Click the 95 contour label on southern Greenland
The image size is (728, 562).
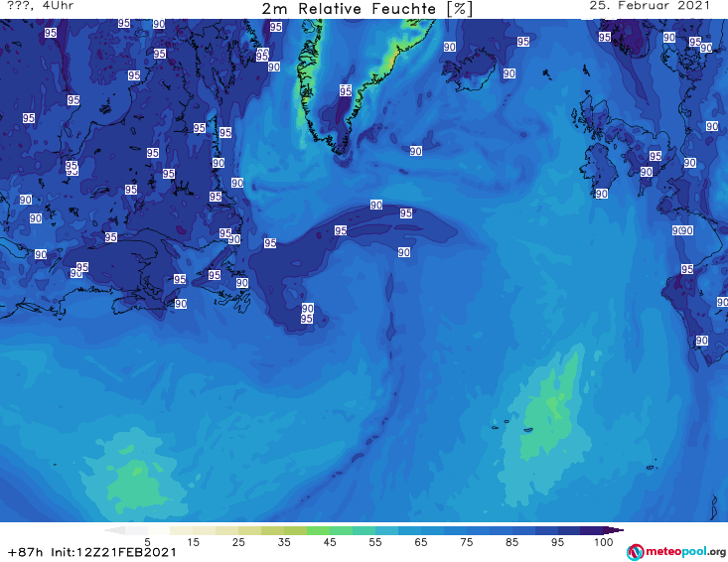tap(346, 90)
